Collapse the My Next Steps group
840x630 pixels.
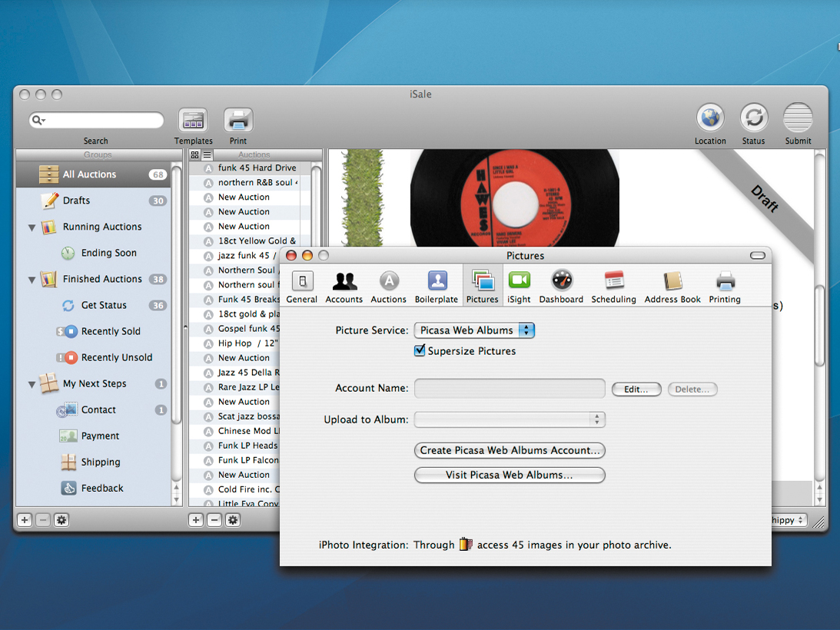click(x=32, y=384)
